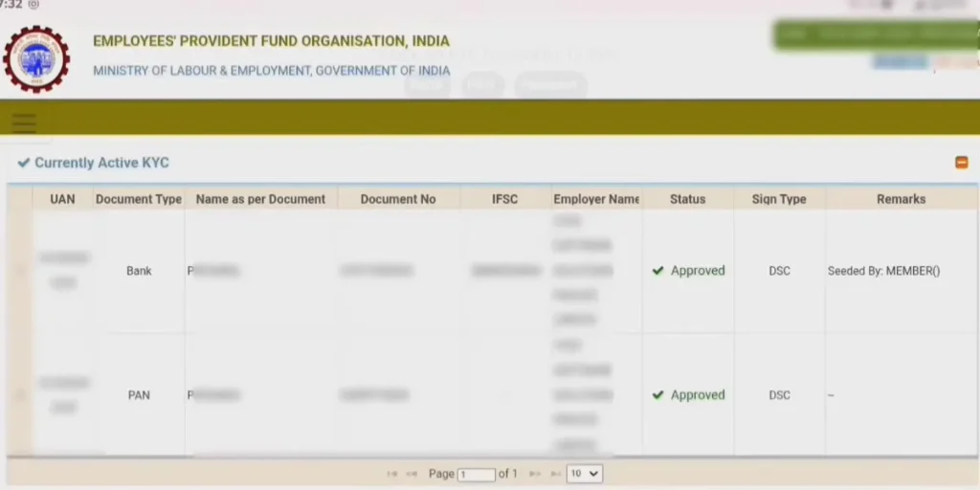Sort by the UAN column header
Screen dimensions: 980x490
[62, 199]
